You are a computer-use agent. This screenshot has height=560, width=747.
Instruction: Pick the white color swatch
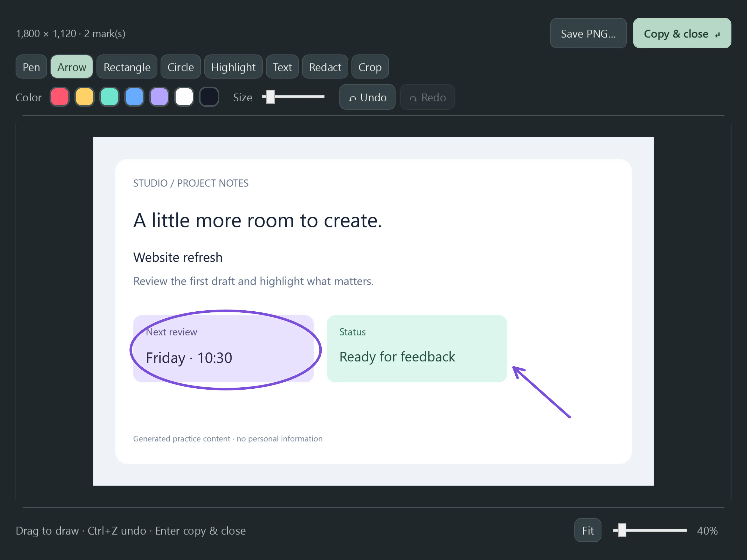pos(184,97)
